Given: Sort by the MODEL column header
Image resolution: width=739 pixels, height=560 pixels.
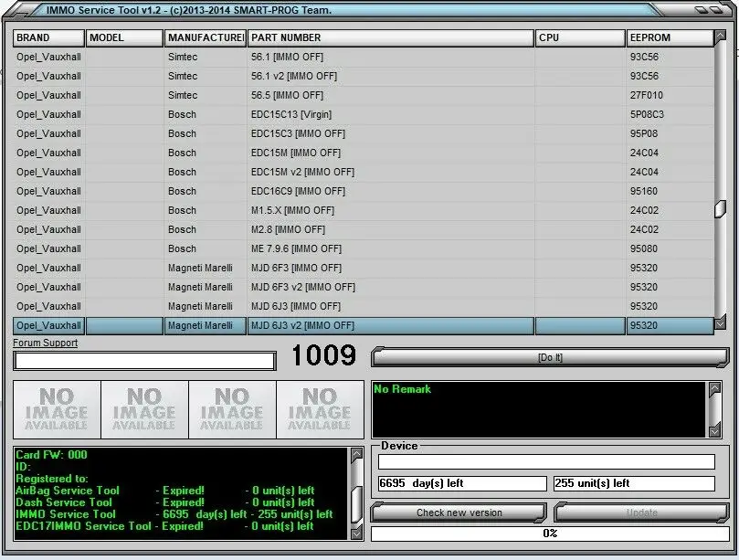Looking at the screenshot, I should 124,37.
